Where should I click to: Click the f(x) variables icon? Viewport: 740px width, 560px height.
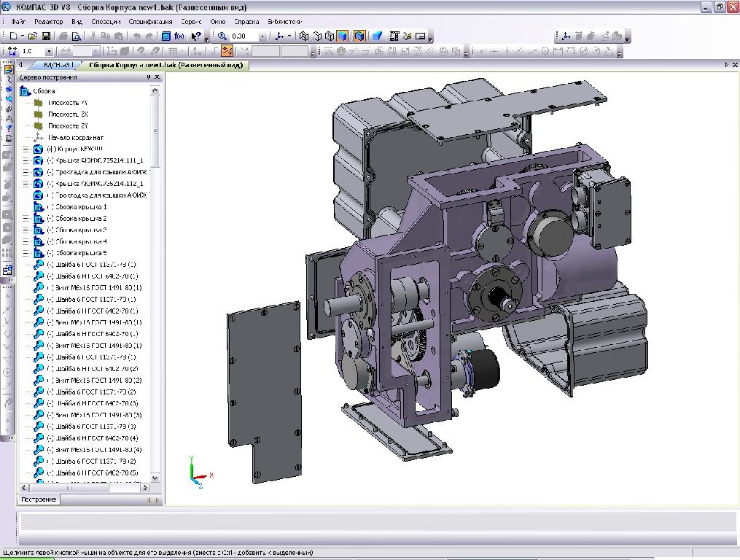[179, 36]
